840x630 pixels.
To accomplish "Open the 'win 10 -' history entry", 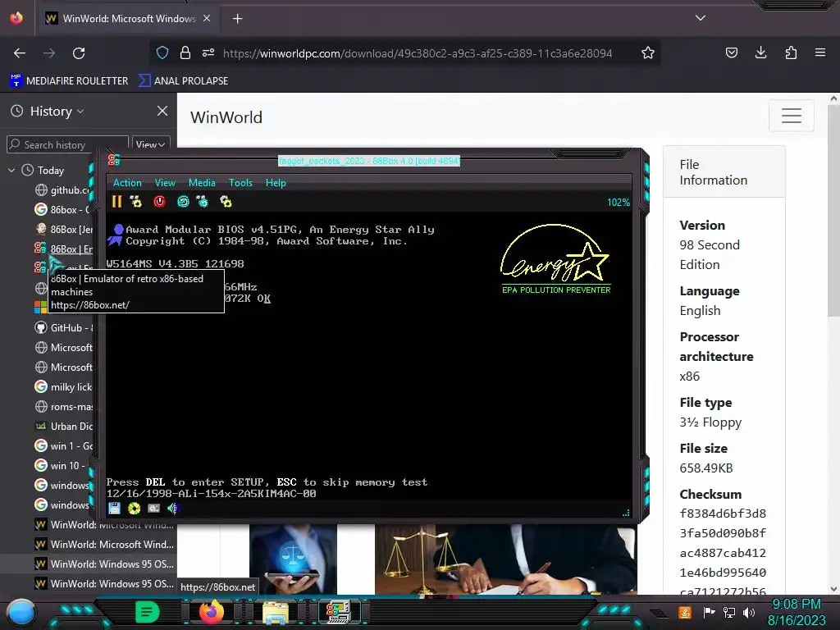I will coord(63,466).
